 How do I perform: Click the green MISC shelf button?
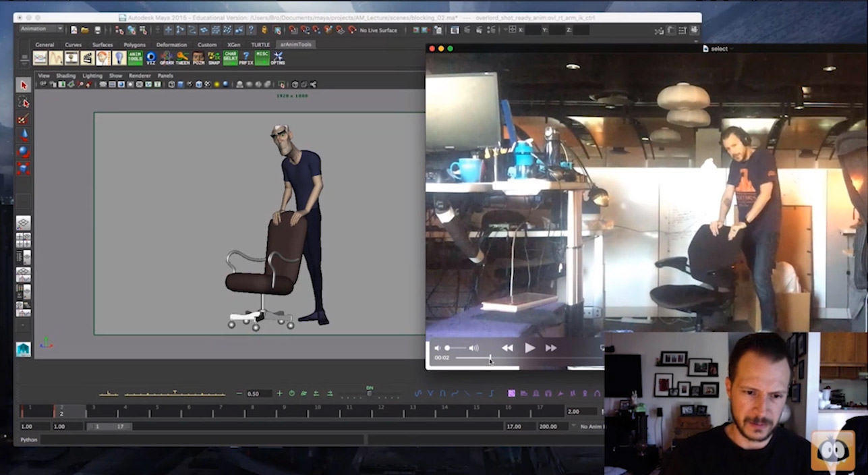[262, 58]
